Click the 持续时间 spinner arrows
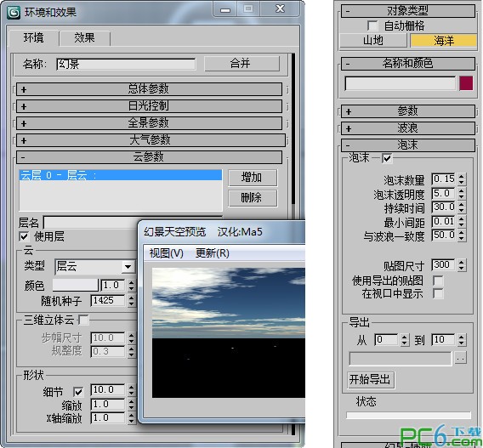Image resolution: width=483 pixels, height=448 pixels. [x=461, y=207]
